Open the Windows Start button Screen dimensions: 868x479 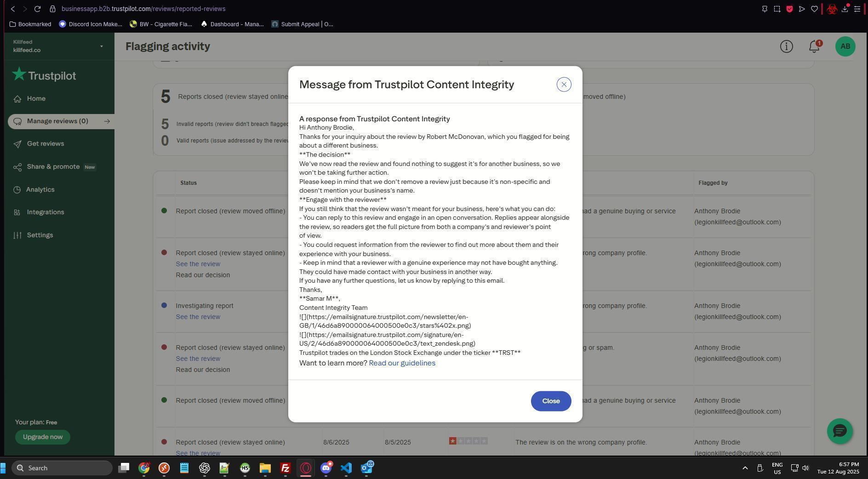pyautogui.click(x=3, y=468)
